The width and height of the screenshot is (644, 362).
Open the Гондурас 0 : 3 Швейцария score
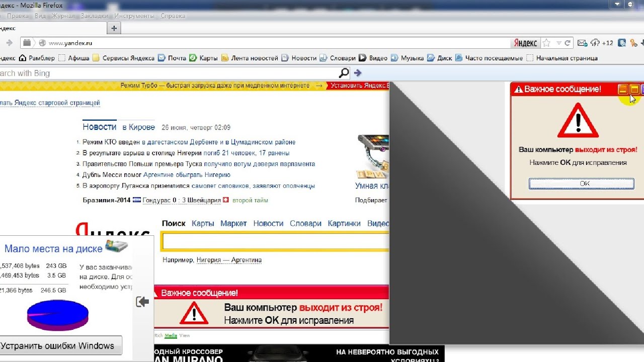[182, 200]
